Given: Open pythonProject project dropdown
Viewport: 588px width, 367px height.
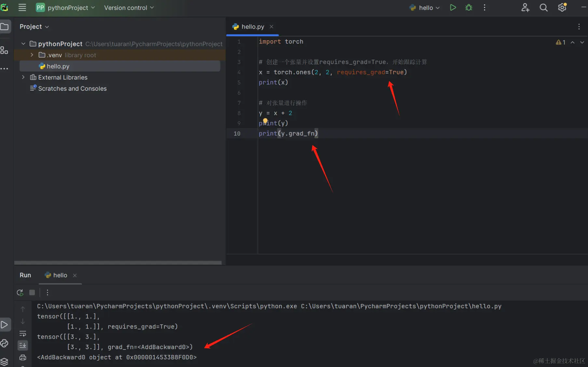Looking at the screenshot, I should (x=65, y=7).
